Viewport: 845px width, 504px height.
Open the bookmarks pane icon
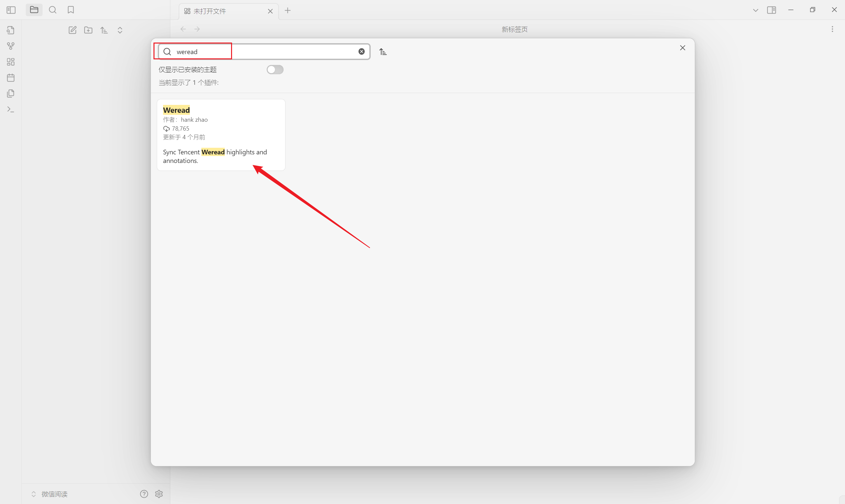(71, 10)
